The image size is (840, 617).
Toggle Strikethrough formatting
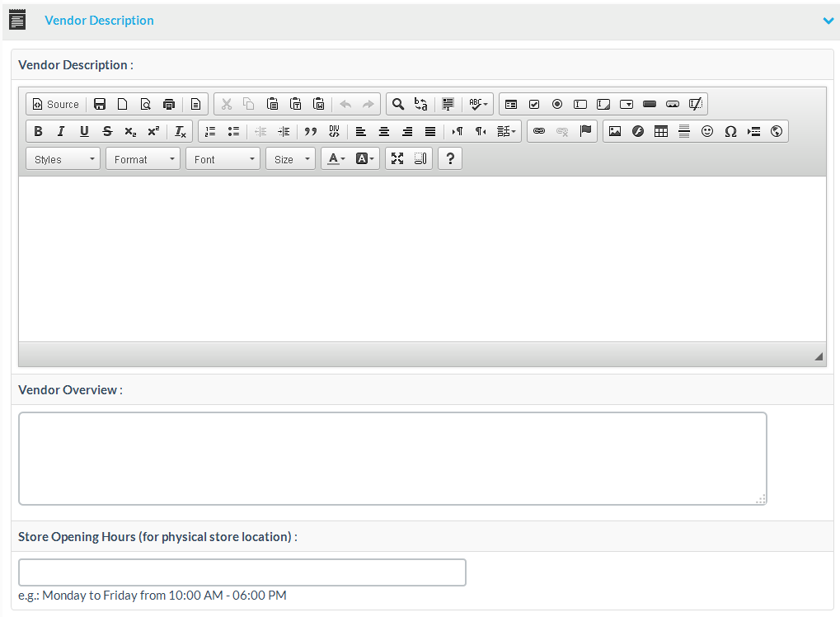(107, 132)
